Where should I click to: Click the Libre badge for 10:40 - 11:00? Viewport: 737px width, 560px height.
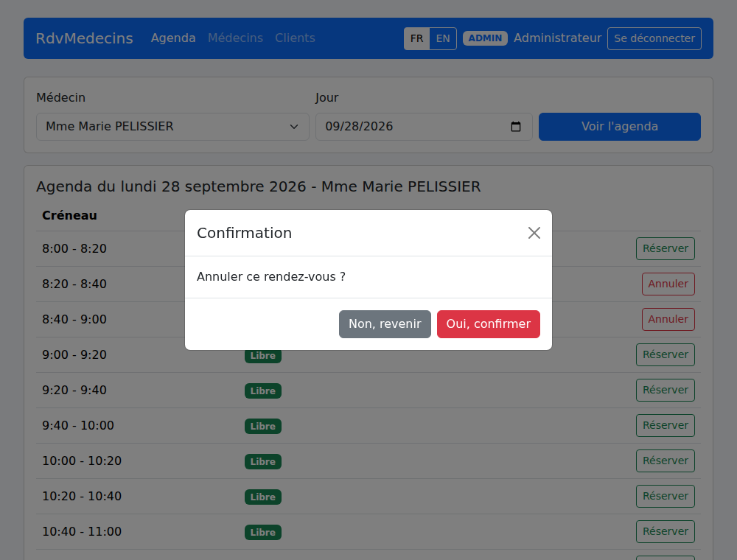click(263, 532)
